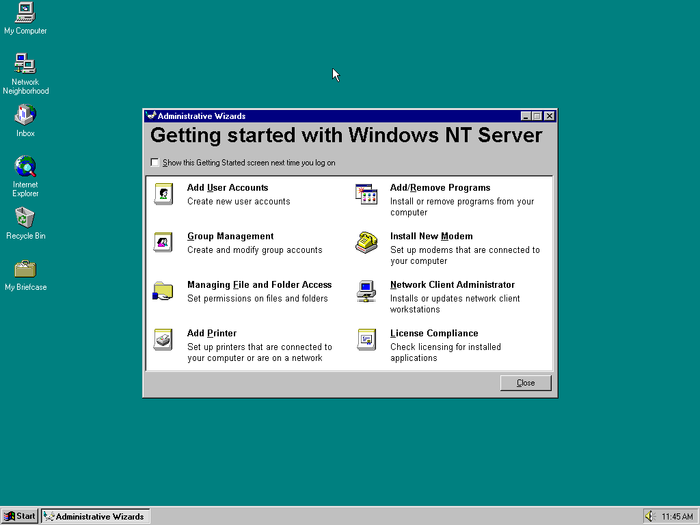Open the Install New Modem telephone icon
Image resolution: width=700 pixels, height=525 pixels.
tap(366, 242)
